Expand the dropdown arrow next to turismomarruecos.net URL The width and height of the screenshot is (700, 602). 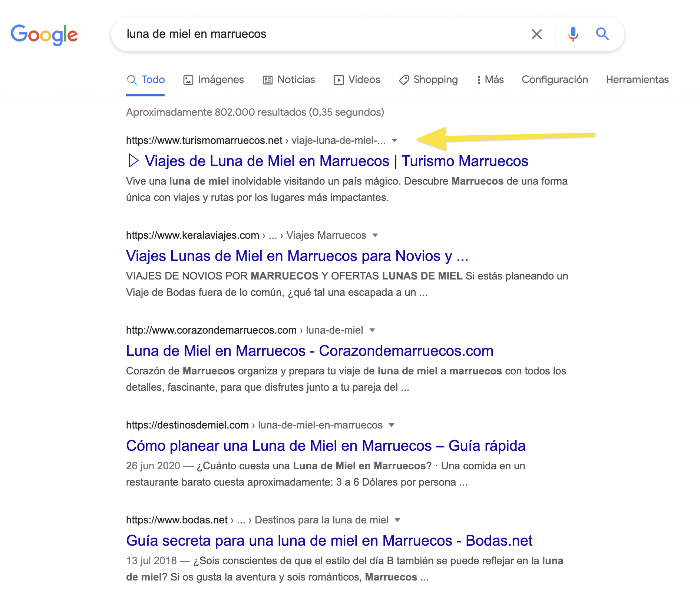394,140
